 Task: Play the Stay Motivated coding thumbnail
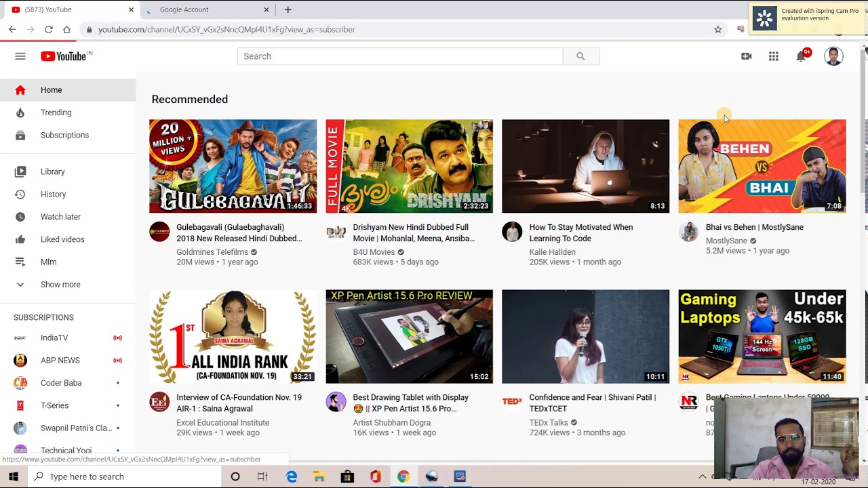pos(585,166)
